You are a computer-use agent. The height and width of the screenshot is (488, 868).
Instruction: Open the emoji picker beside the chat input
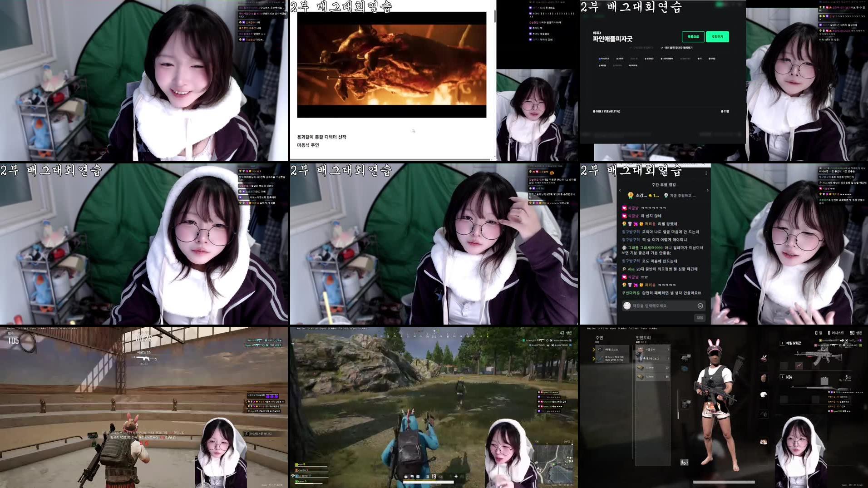tap(700, 305)
